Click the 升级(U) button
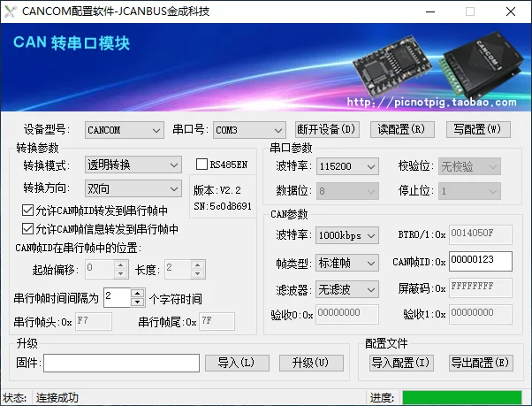532x406 pixels. click(311, 363)
